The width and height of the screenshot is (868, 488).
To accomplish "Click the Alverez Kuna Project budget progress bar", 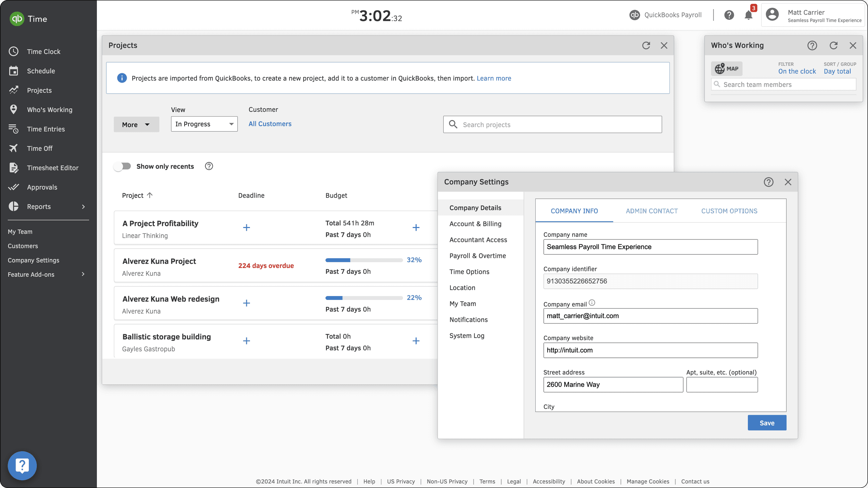I will pos(364,260).
